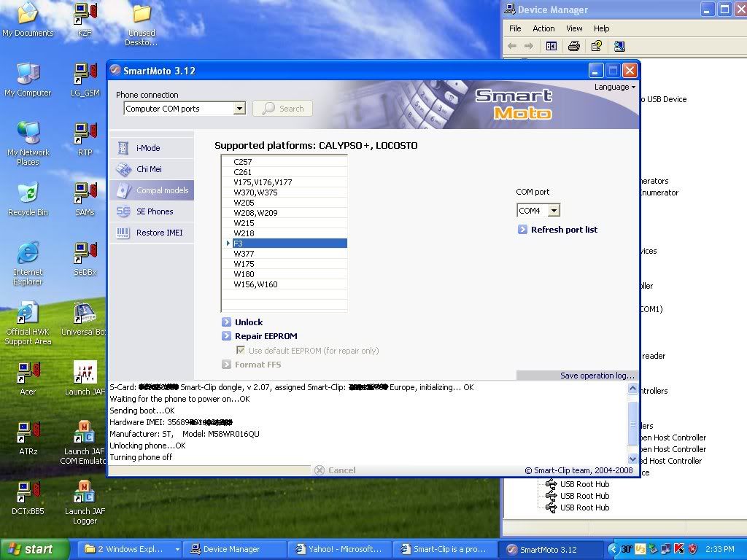Image resolution: width=747 pixels, height=560 pixels.
Task: Click the Search button in SmartMoto
Action: (282, 109)
